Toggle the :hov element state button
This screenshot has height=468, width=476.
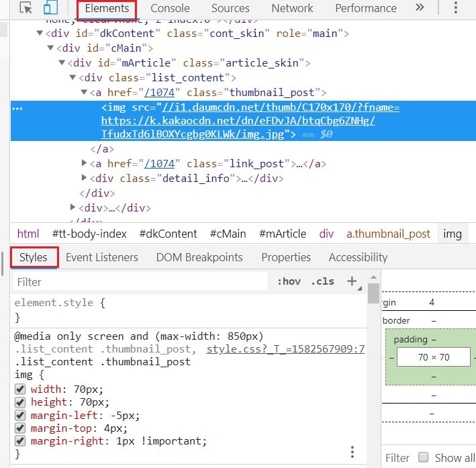pyautogui.click(x=289, y=281)
